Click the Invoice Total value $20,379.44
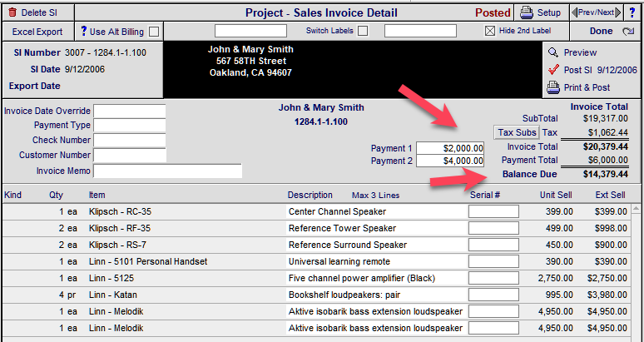This screenshot has height=342, width=644. point(606,146)
